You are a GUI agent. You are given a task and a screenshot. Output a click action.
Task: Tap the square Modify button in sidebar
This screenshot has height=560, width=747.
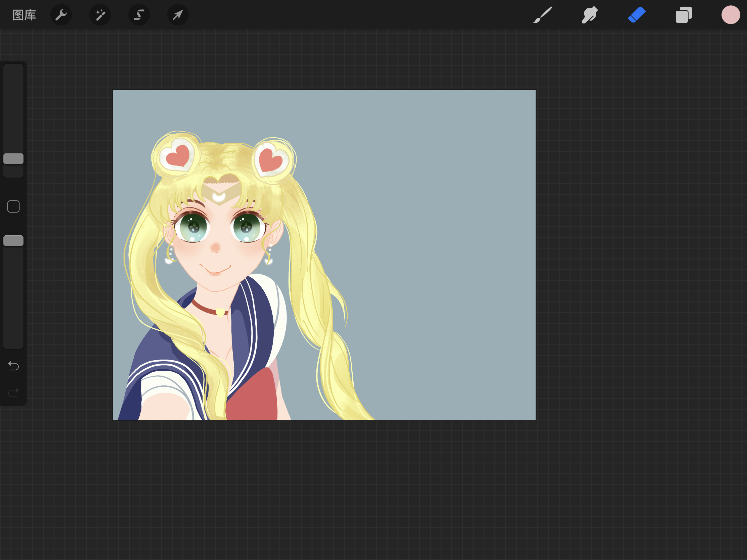point(13,206)
